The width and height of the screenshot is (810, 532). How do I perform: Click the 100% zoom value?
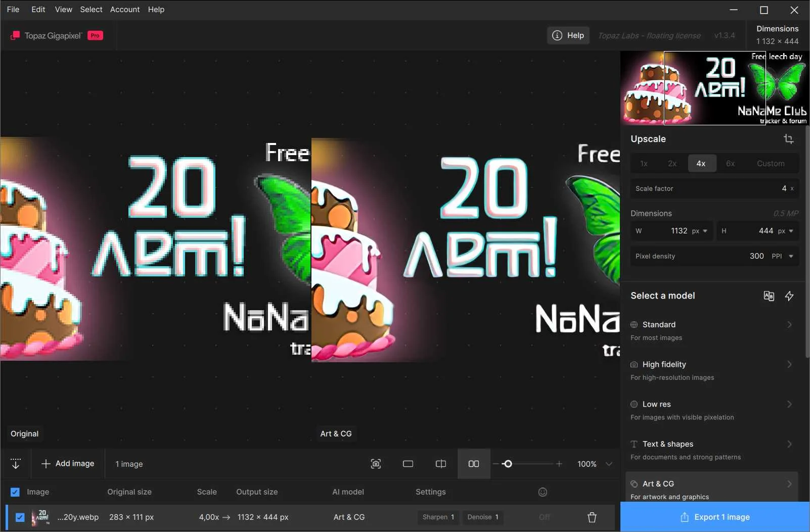tap(587, 464)
